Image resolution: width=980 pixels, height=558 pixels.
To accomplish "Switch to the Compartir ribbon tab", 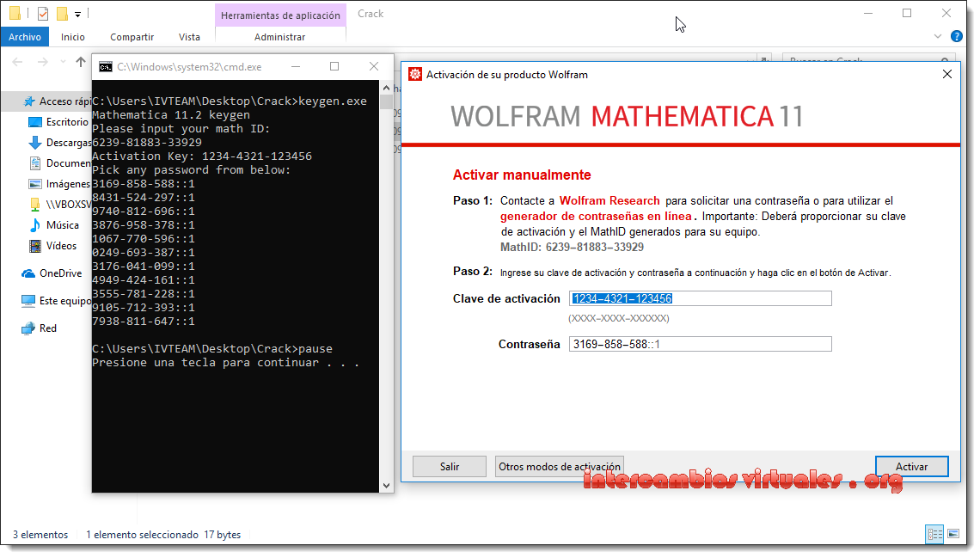I will click(132, 37).
